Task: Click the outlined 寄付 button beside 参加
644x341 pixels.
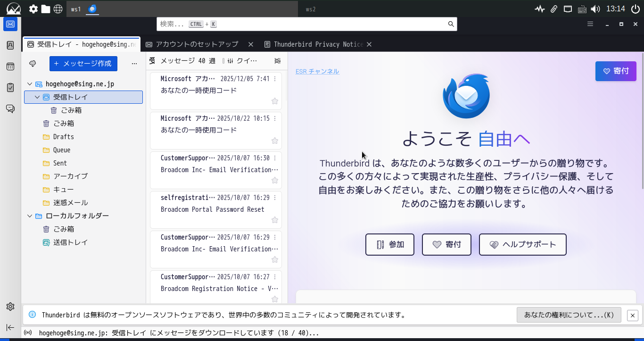Action: pos(446,244)
